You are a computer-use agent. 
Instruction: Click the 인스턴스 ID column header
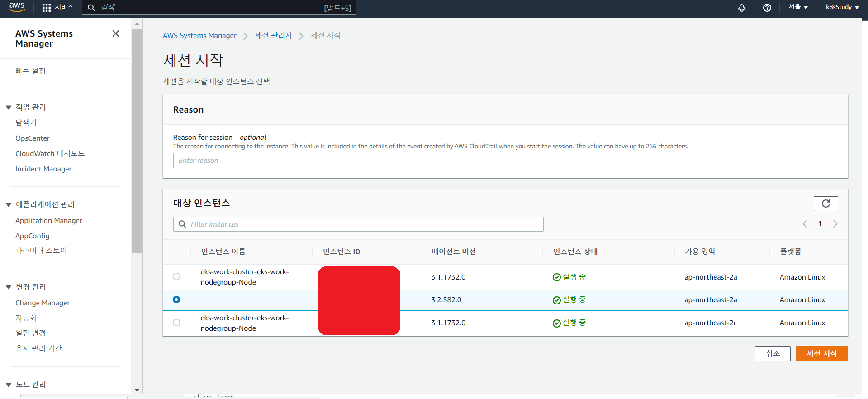[x=342, y=252]
